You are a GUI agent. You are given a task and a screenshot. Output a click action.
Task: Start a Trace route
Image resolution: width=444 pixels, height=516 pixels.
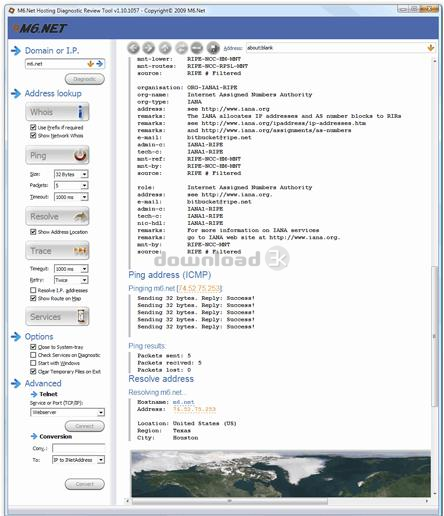pyautogui.click(x=57, y=251)
